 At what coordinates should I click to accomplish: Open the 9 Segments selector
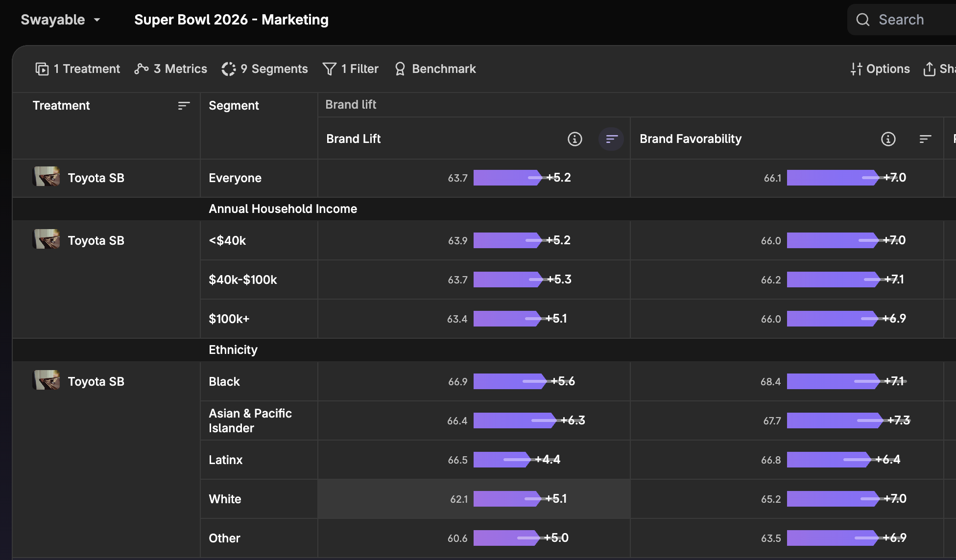click(264, 69)
